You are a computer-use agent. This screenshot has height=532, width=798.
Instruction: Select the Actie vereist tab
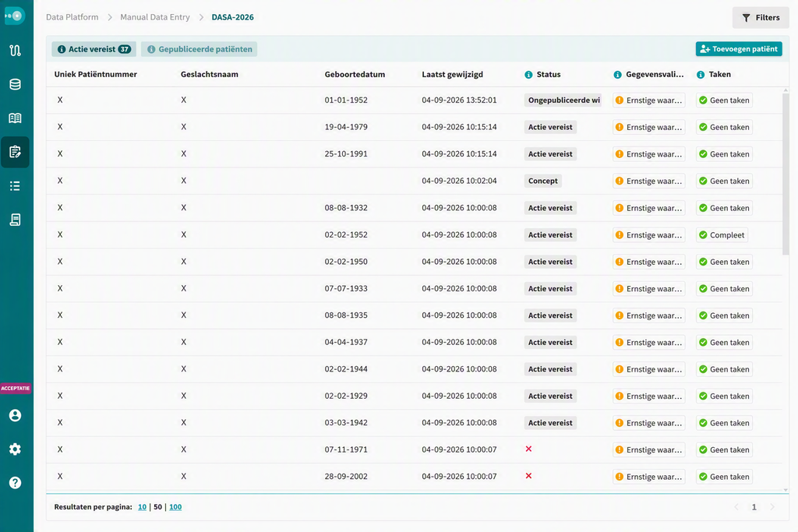[94, 49]
